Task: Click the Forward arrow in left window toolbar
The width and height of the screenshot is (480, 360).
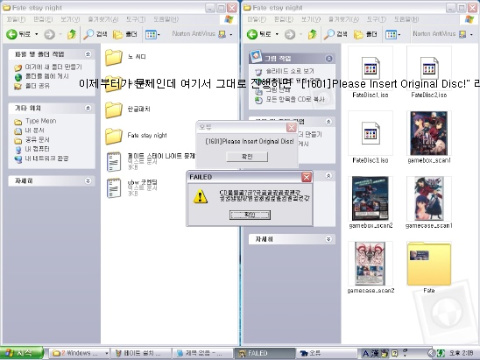Action: click(50, 34)
